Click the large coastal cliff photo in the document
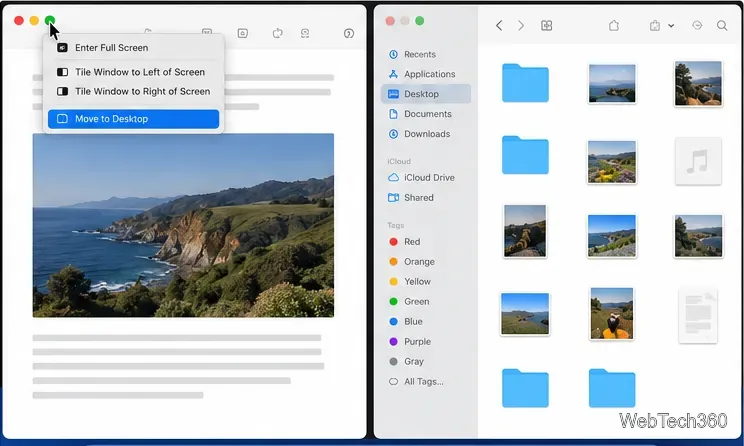 pyautogui.click(x=183, y=225)
